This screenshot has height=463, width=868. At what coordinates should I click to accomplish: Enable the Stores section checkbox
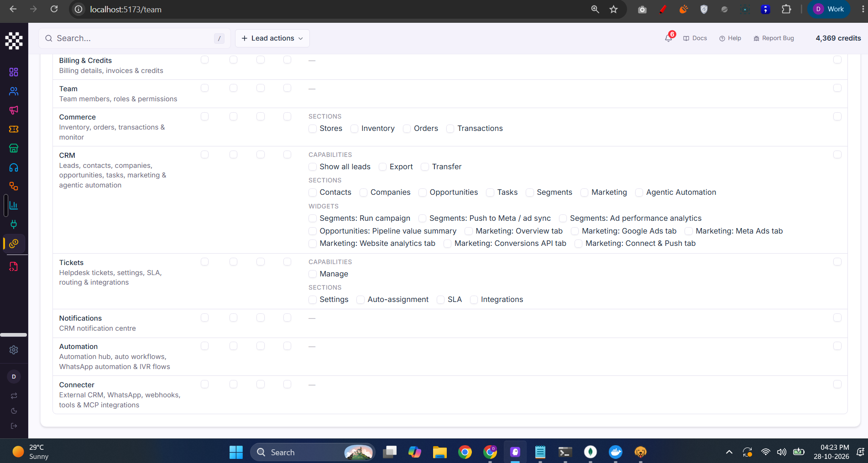(x=313, y=129)
